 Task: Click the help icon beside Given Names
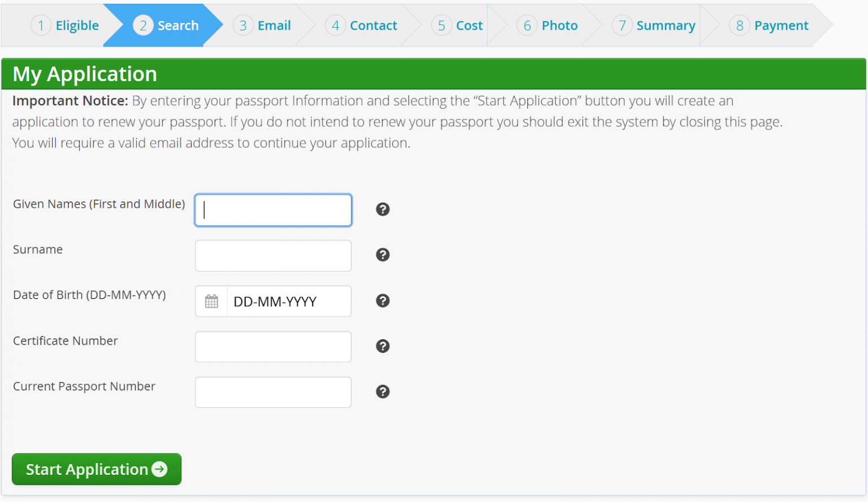pos(383,209)
